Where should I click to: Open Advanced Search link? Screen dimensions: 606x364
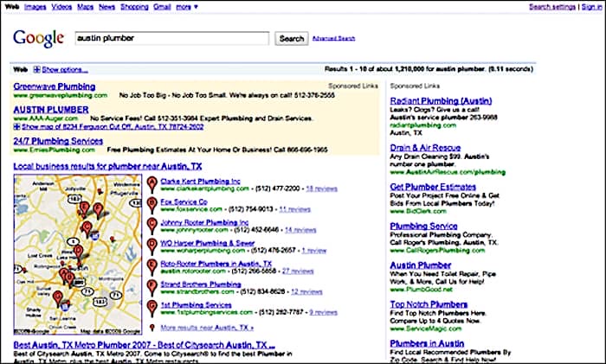pos(333,38)
